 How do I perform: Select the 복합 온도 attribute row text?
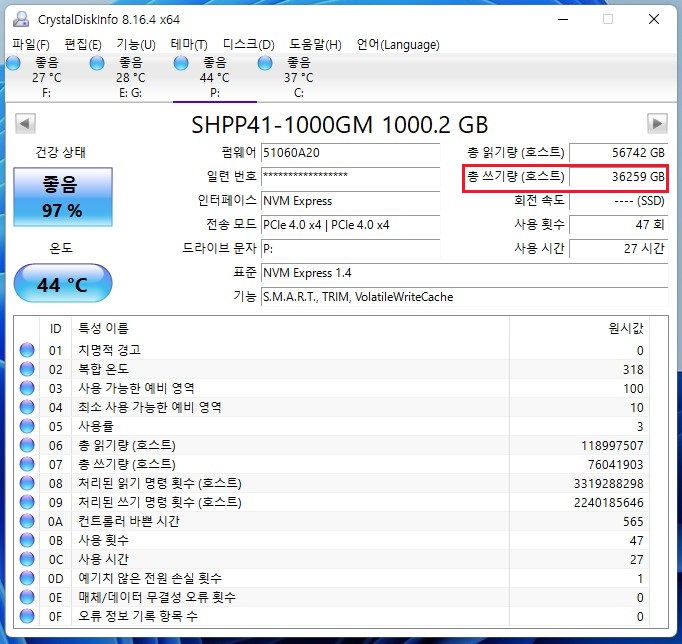click(104, 369)
